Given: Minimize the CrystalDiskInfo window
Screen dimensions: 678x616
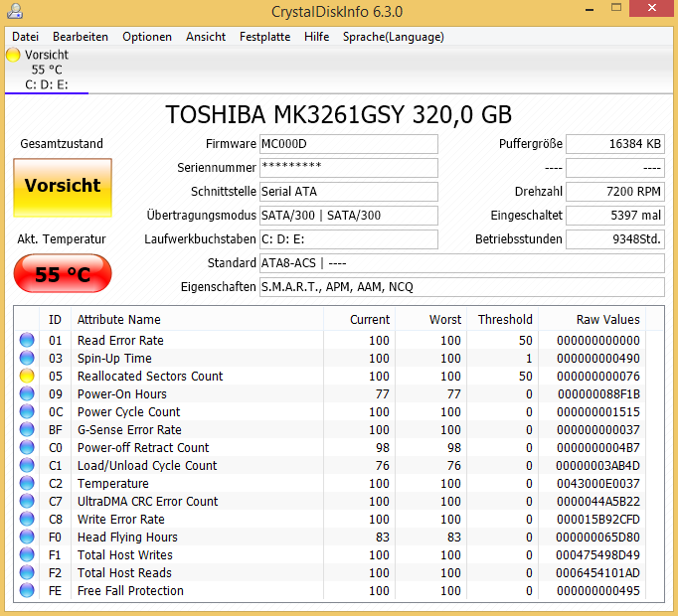Looking at the screenshot, I should [x=591, y=9].
